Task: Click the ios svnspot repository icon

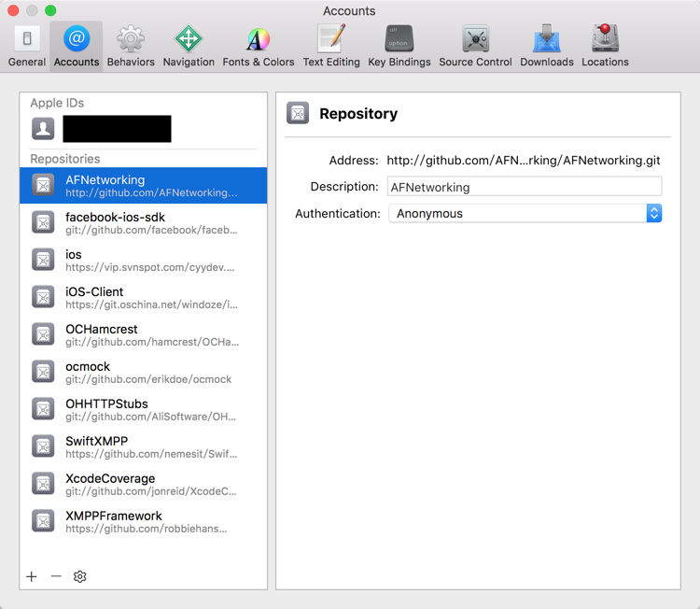Action: [x=43, y=260]
